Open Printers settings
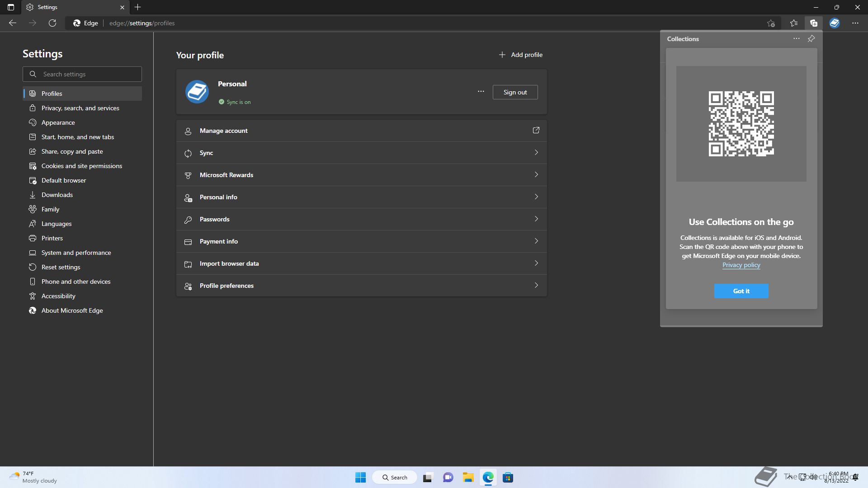Screen dimensions: 868x488 coord(82,238)
